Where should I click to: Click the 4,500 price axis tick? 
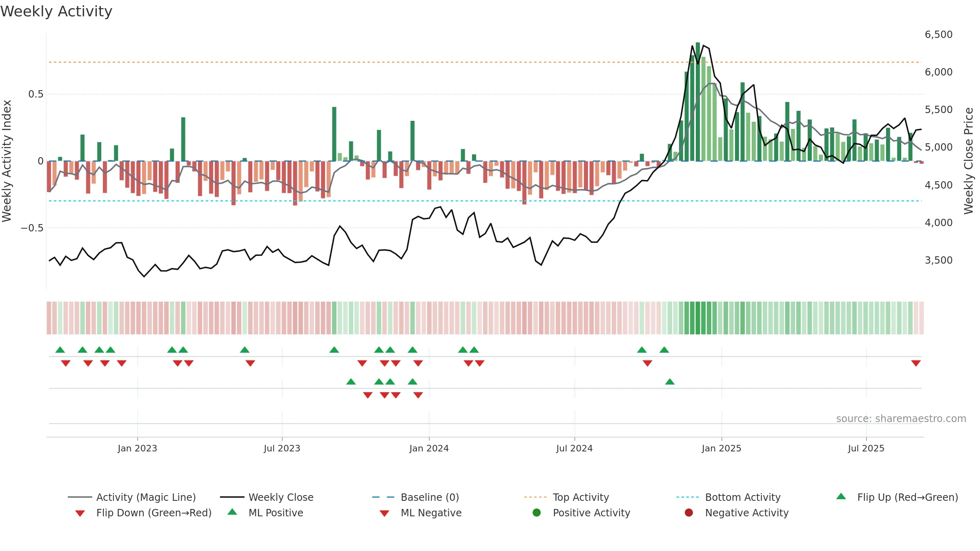tap(938, 185)
